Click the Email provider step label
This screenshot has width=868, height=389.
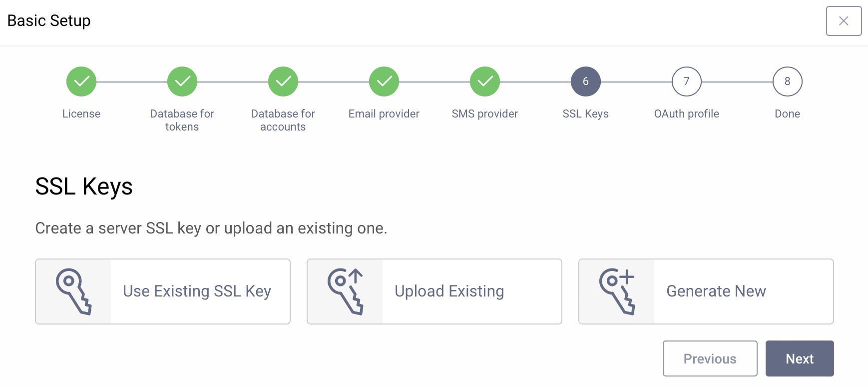(x=384, y=114)
